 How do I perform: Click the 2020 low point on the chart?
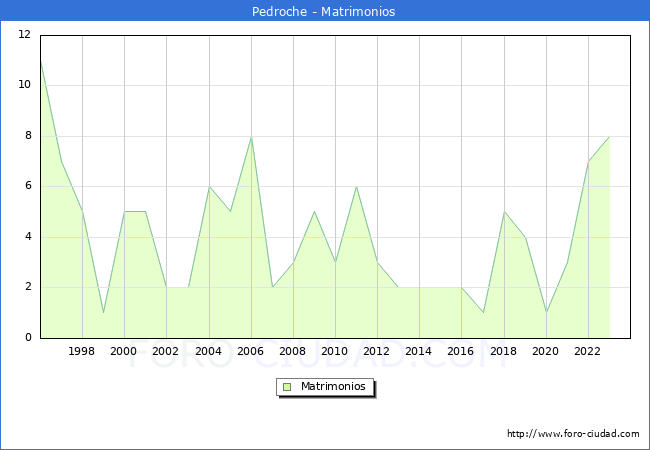[x=546, y=313]
